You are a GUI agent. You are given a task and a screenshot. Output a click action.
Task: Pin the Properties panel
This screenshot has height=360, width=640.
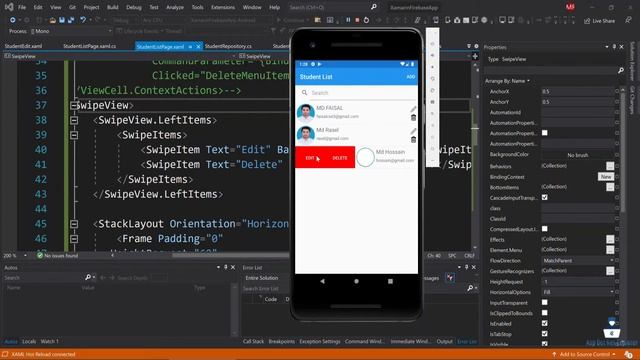tap(614, 47)
